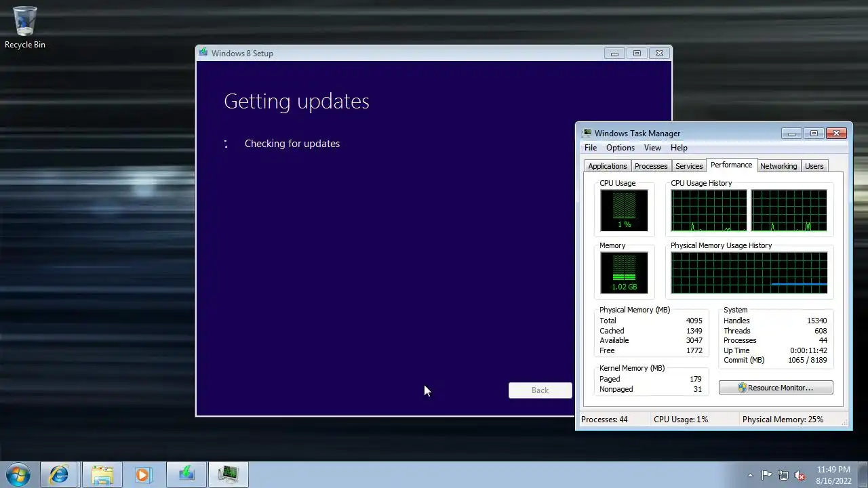Image resolution: width=868 pixels, height=488 pixels.
Task: Click the Total physical memory value 4095
Action: [x=694, y=321]
